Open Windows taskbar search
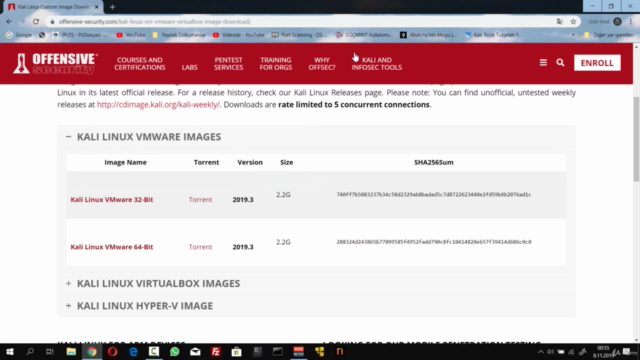The width and height of the screenshot is (640, 360). 30,351
